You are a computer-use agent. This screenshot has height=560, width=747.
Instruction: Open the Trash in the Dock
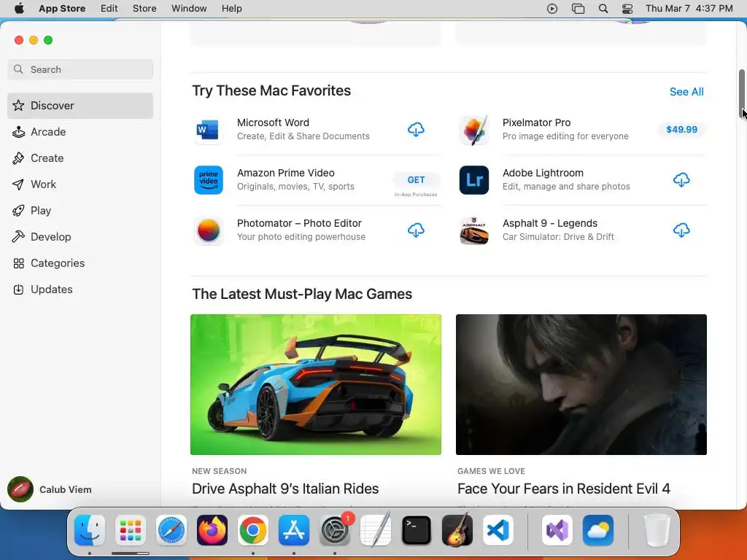point(657,530)
